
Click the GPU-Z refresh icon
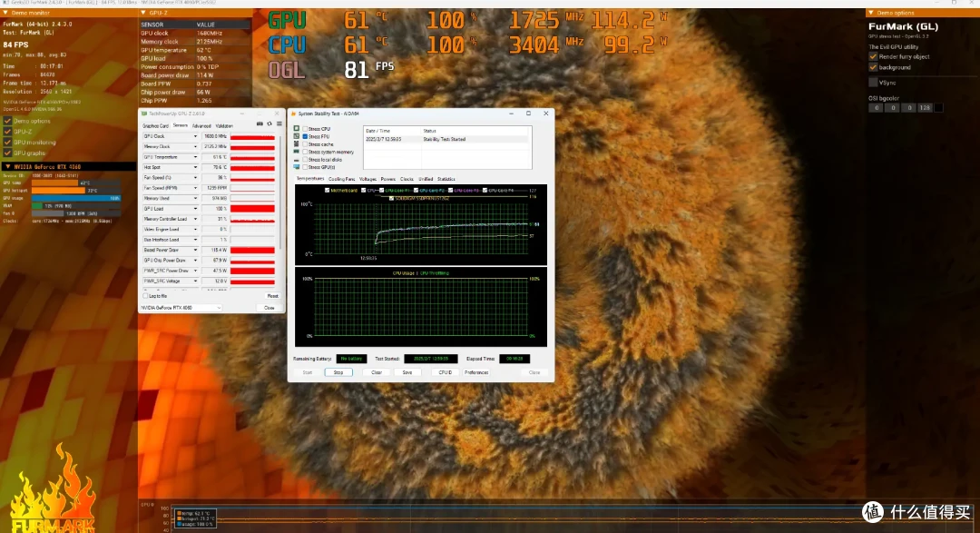pyautogui.click(x=269, y=123)
